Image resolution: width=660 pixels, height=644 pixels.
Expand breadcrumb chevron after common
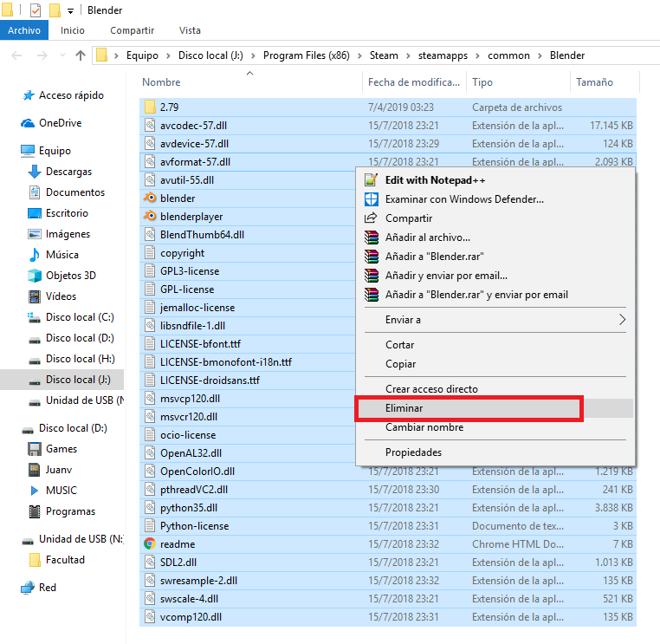pos(540,55)
